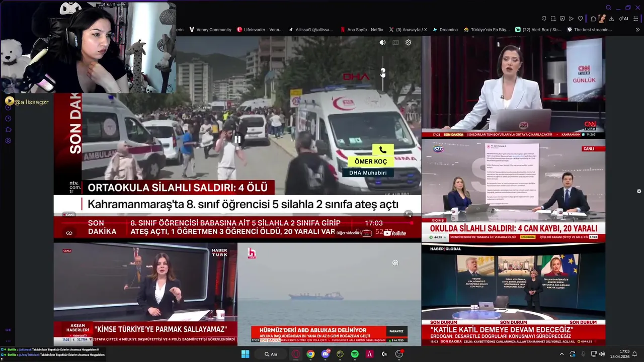
Task: Open the AlissaG TikTok bookmark
Action: 310,30
